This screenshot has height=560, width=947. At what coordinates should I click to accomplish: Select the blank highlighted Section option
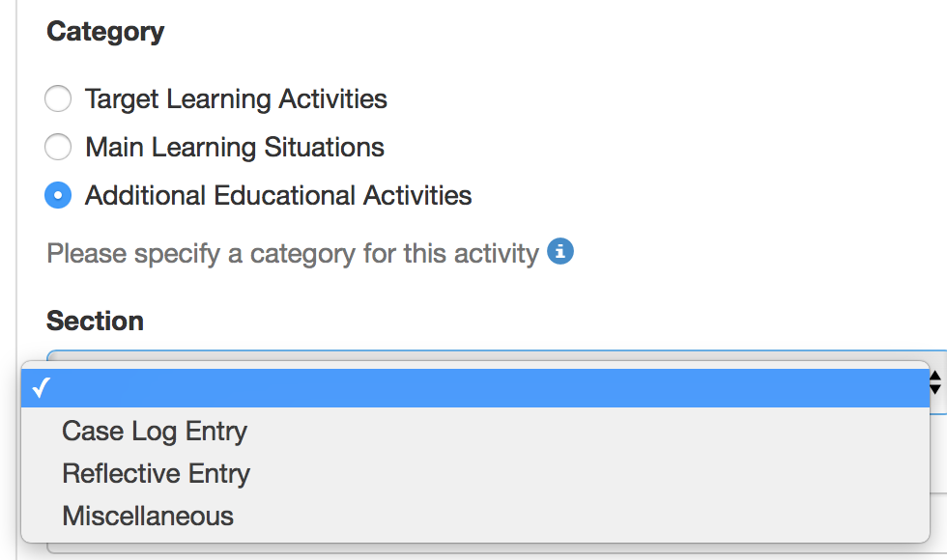click(475, 388)
